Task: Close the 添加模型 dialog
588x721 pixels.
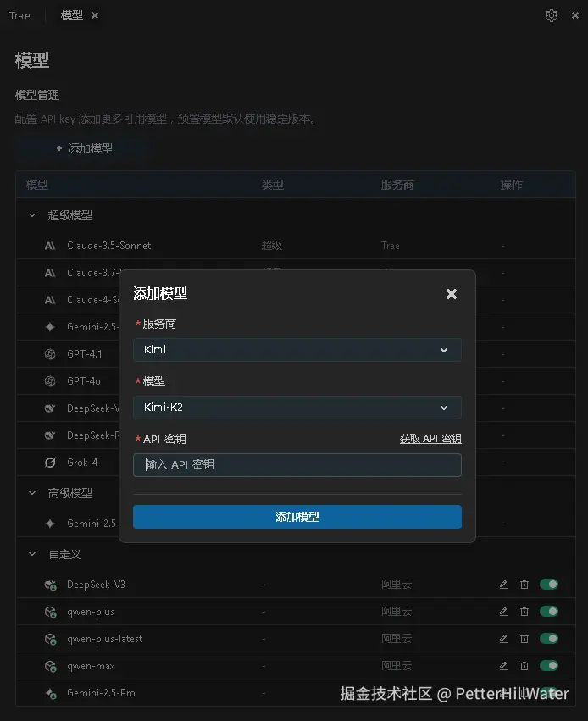Action: pos(452,294)
